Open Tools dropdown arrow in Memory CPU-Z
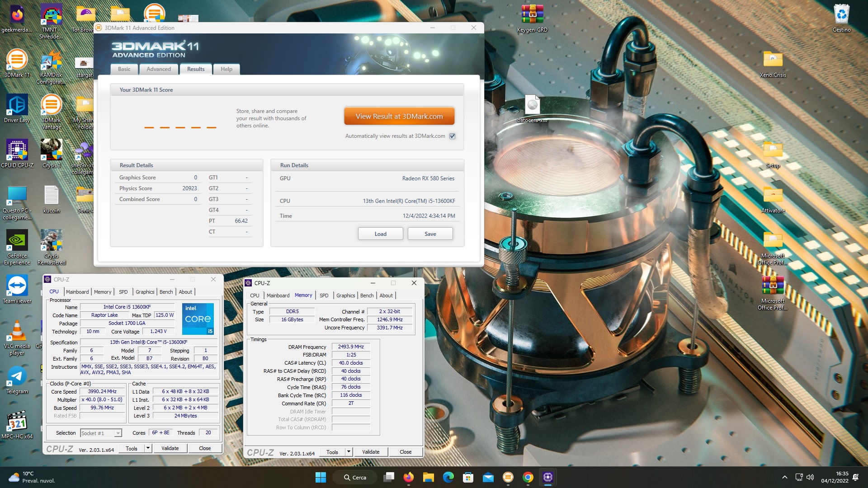This screenshot has width=868, height=488. (x=349, y=452)
